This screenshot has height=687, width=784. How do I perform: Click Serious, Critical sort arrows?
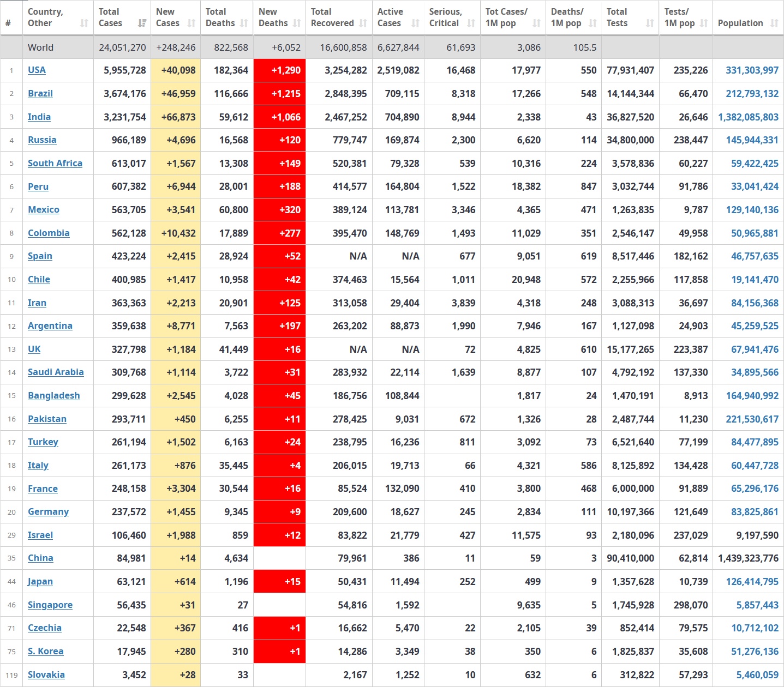coord(471,23)
